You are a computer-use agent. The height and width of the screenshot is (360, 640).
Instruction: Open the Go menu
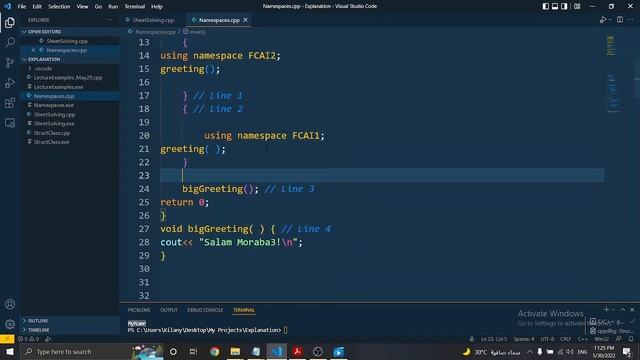click(98, 7)
